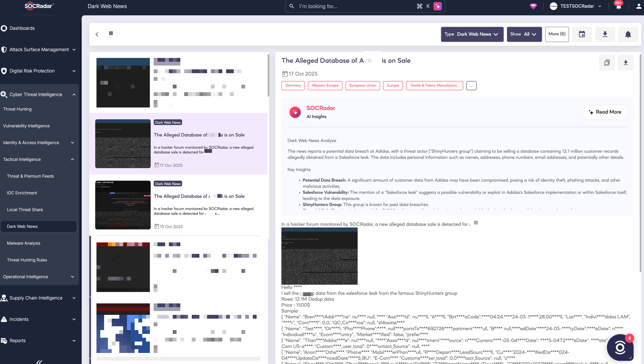Image resolution: width=644 pixels, height=364 pixels.
Task: Open notifications bell with 99+ badge
Action: tap(618, 6)
